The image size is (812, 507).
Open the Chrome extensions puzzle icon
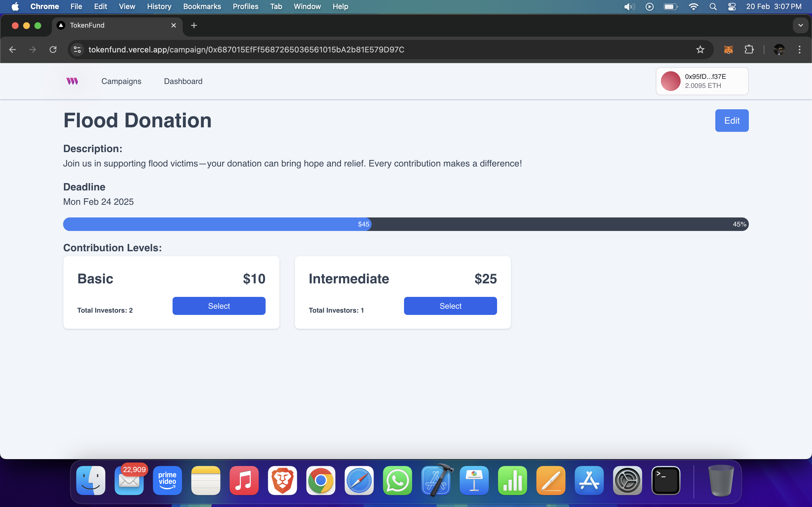[x=749, y=49]
